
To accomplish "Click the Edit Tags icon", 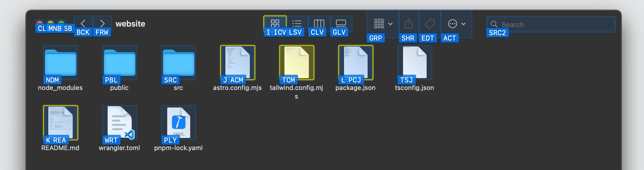I will coord(430,24).
